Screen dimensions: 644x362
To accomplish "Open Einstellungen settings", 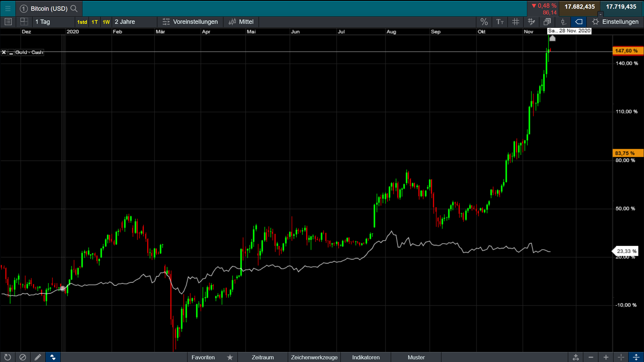I will pos(615,22).
